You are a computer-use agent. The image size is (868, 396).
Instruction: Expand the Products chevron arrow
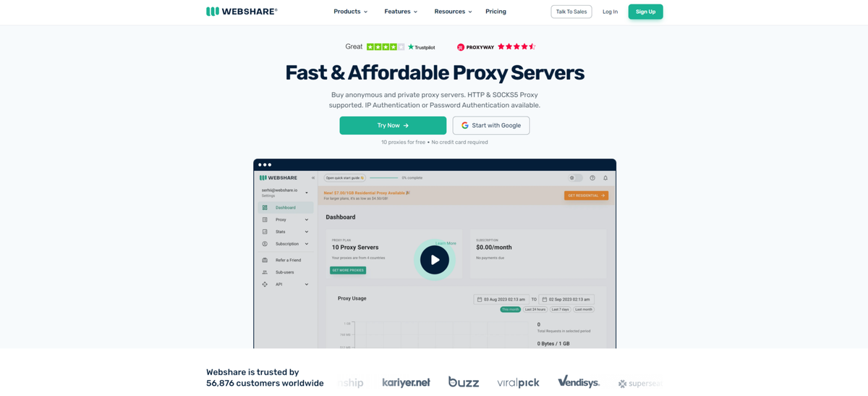365,12
